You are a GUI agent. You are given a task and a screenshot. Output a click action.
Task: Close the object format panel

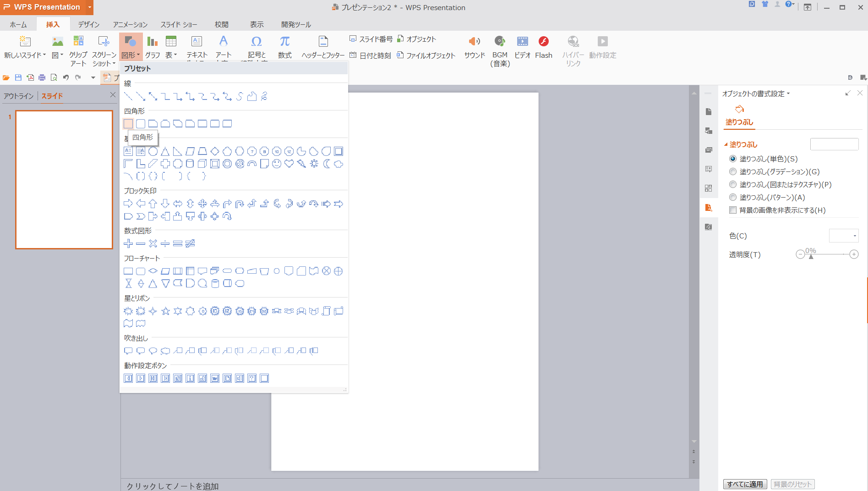860,93
